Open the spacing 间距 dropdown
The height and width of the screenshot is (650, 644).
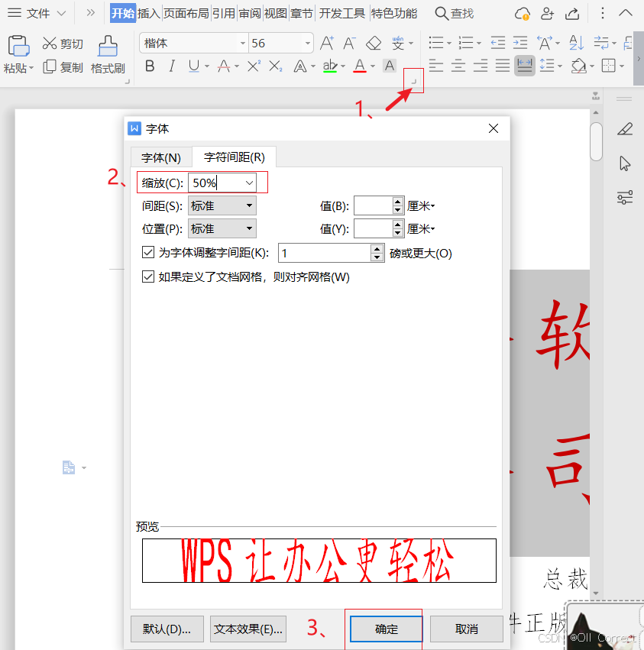222,205
